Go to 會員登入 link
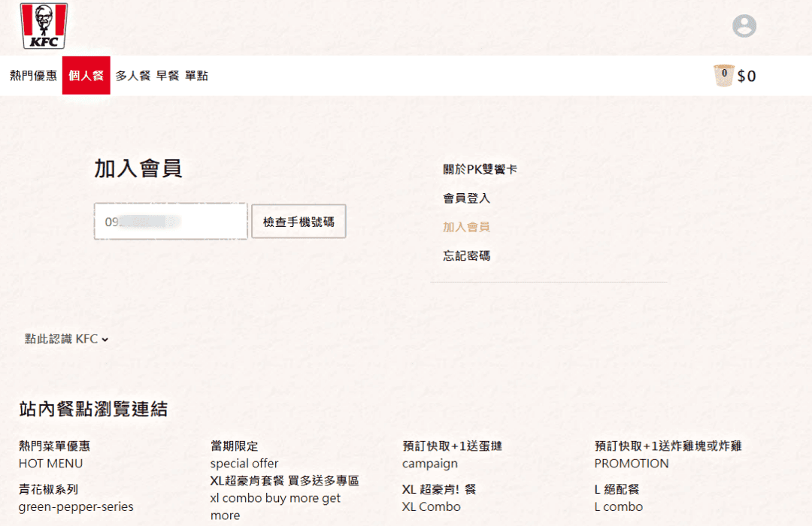This screenshot has height=526, width=812. pos(466,198)
